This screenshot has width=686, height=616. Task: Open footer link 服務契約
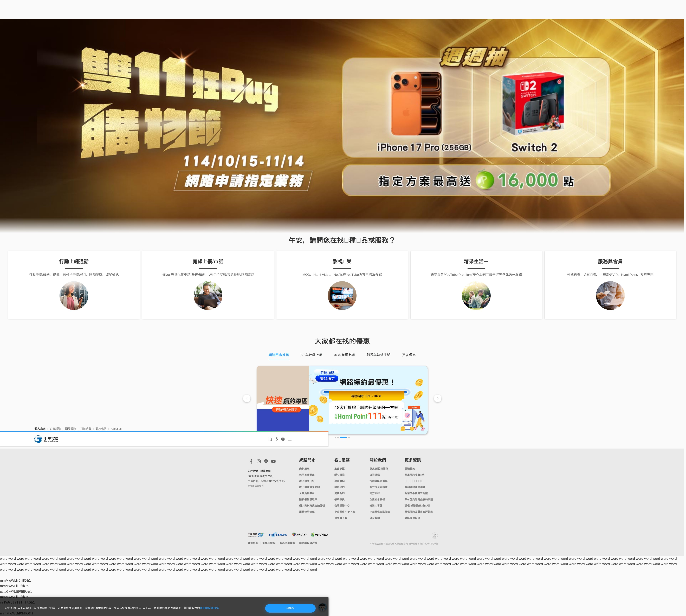tap(410, 469)
